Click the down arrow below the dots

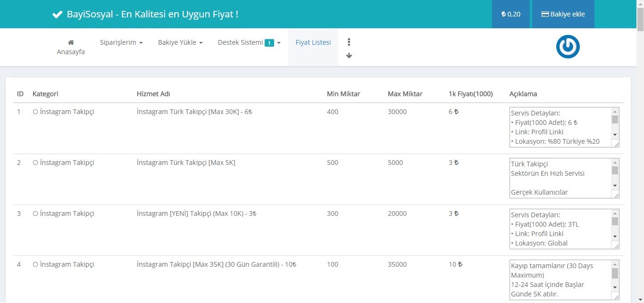tap(349, 55)
